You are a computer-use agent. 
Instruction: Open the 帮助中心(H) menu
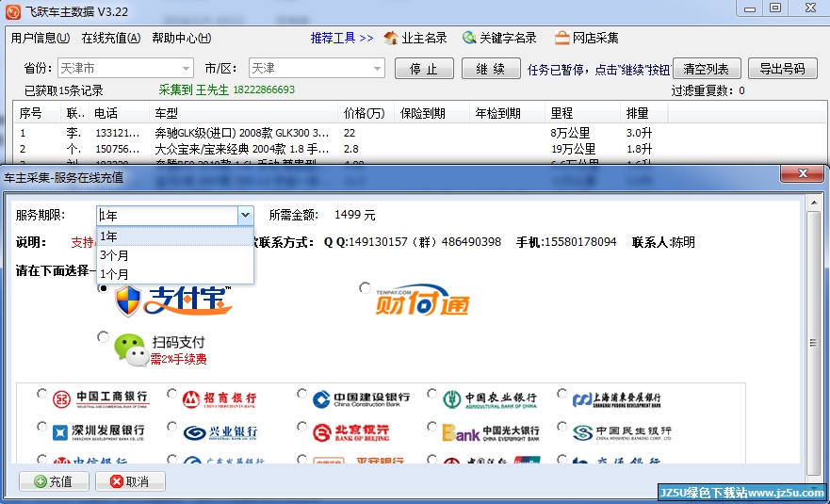click(x=182, y=38)
